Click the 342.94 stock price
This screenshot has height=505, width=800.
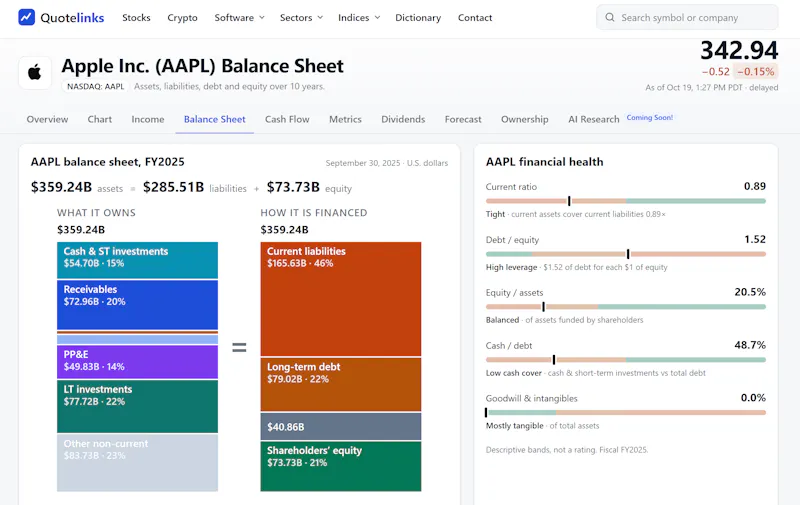pos(739,50)
